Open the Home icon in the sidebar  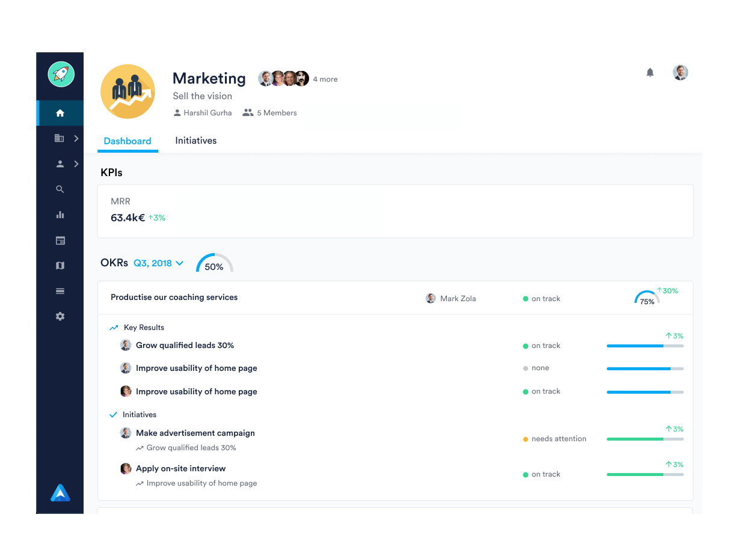pos(60,113)
